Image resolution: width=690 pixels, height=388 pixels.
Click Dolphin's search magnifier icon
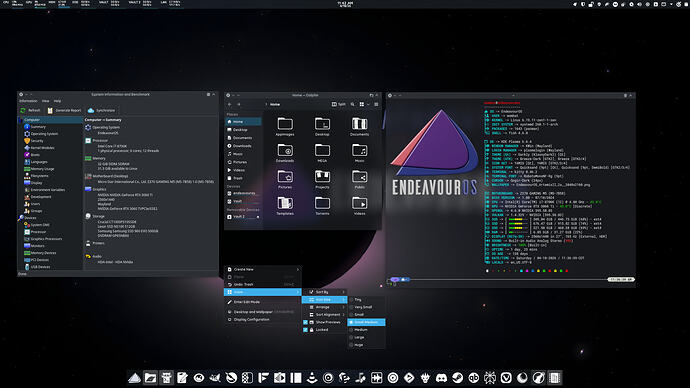coord(352,104)
